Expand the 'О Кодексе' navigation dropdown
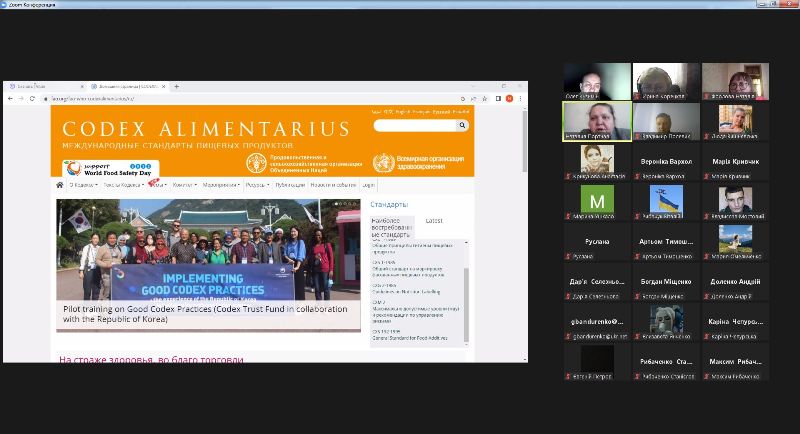This screenshot has height=434, width=800. coord(82,185)
